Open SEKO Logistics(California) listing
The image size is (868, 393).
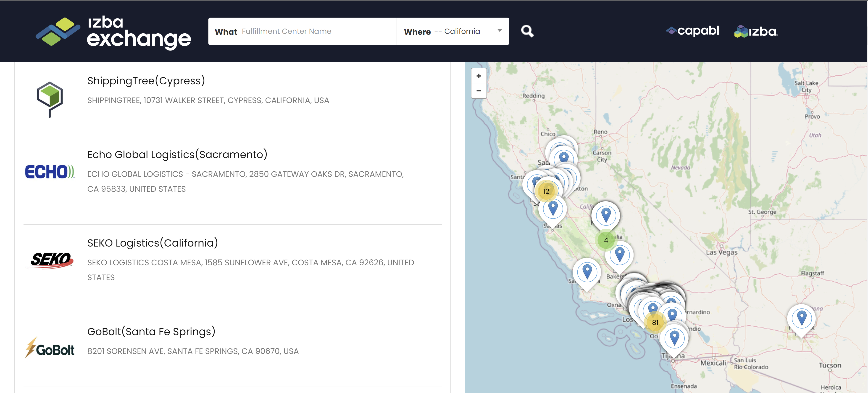click(152, 243)
